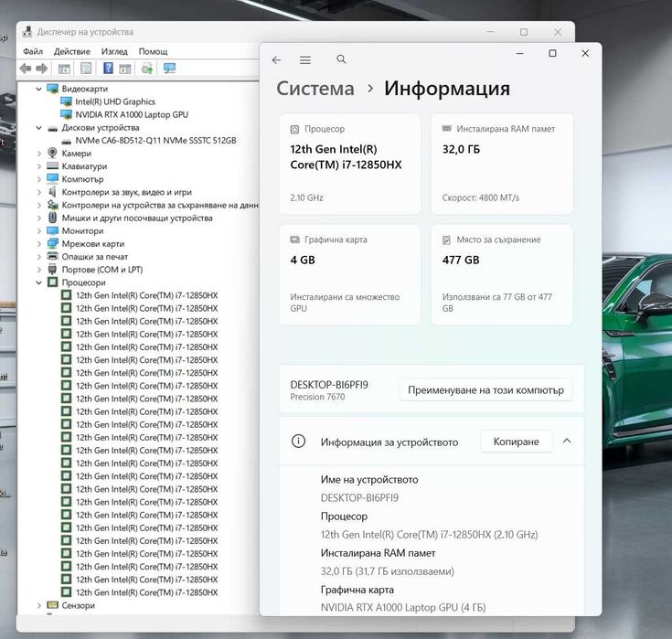This screenshot has width=672, height=639.
Task: Click the Forward arrow in Device Manager toolbar
Action: click(42, 69)
